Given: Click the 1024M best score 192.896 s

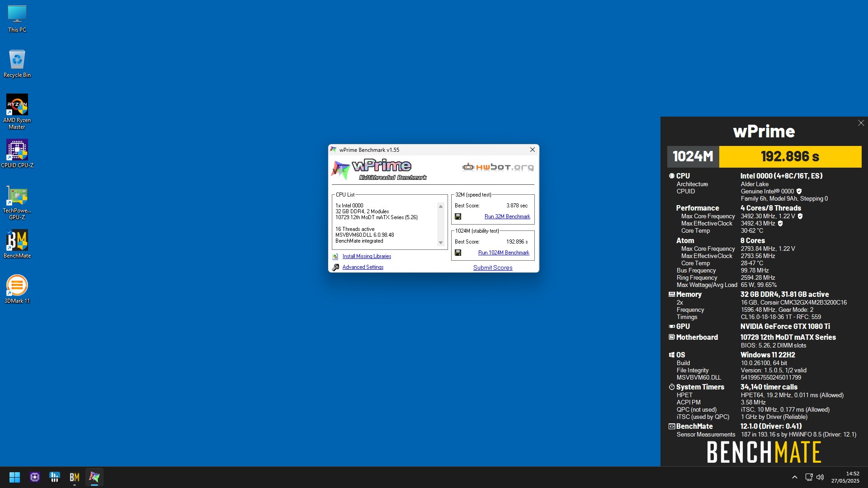Looking at the screenshot, I should pos(517,242).
